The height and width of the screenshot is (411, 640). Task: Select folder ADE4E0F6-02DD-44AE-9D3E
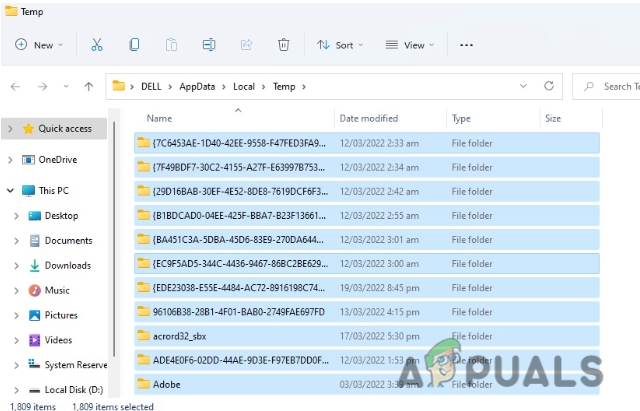(367, 360)
